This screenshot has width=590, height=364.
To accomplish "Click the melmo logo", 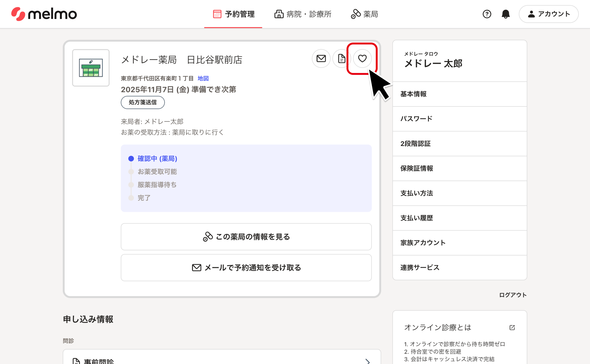I will [44, 14].
